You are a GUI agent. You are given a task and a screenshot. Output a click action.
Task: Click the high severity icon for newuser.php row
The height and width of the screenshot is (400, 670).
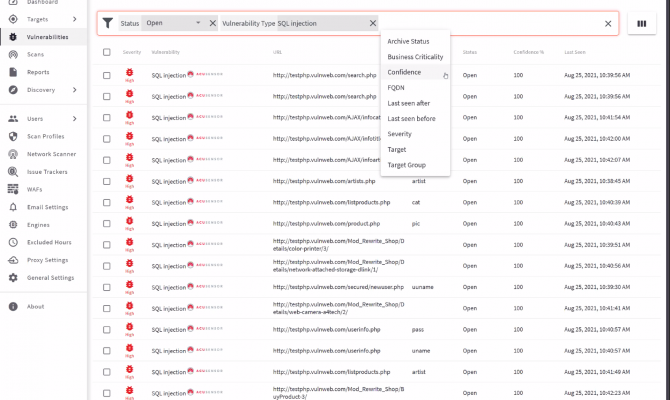[x=129, y=286]
